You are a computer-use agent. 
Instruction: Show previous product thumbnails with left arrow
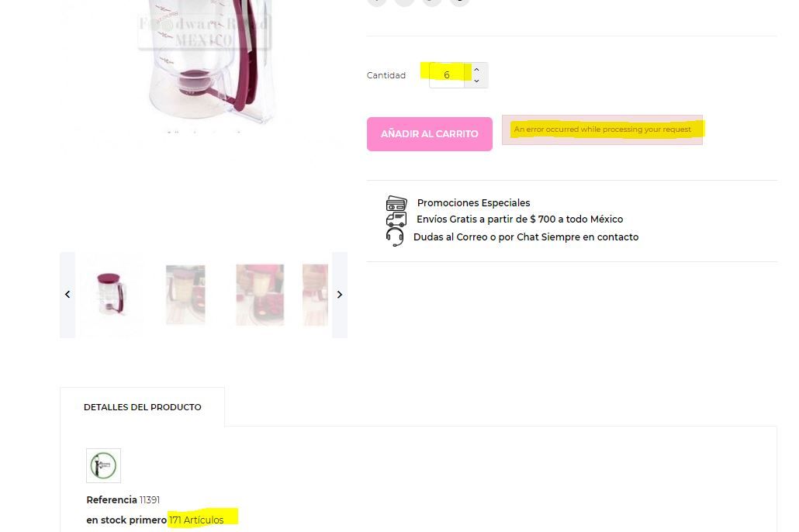pyautogui.click(x=67, y=295)
